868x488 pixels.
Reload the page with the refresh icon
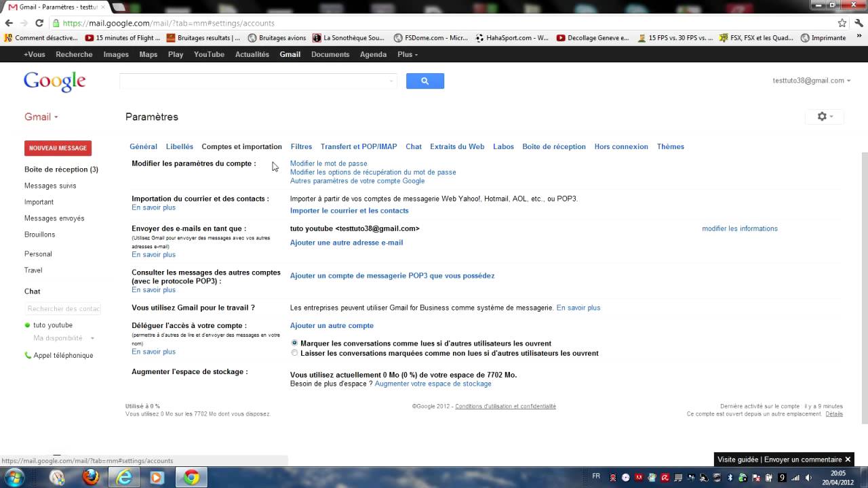[39, 23]
